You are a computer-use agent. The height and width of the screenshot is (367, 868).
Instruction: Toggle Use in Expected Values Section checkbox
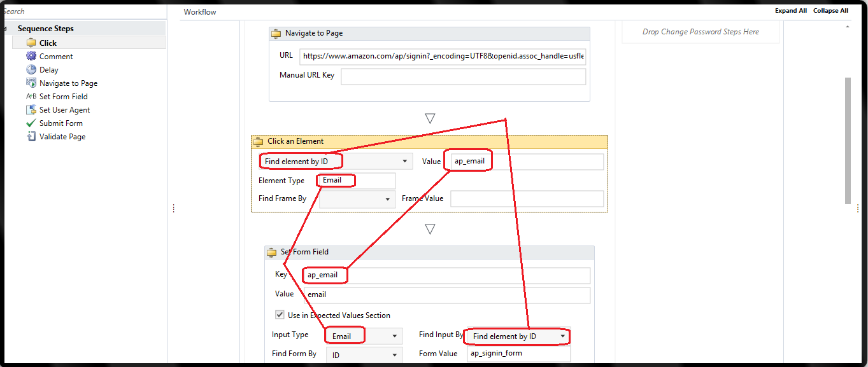[280, 314]
